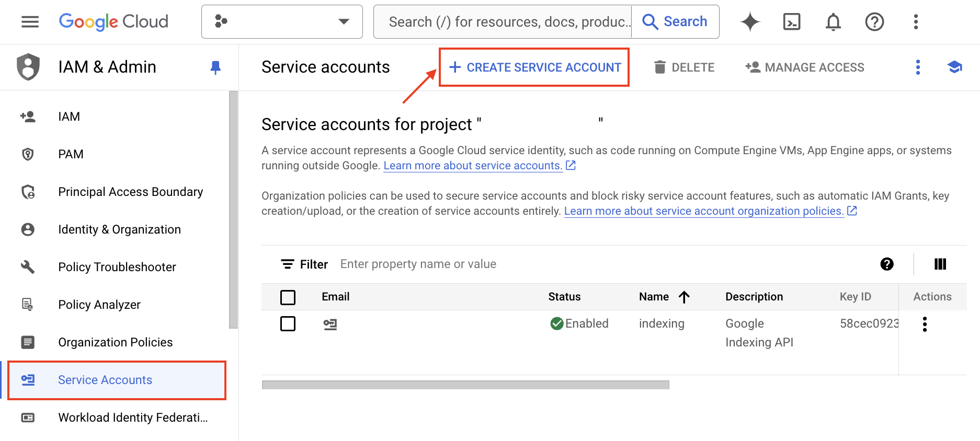Open the project selector dropdown
Screen dimensions: 980x441
(282, 21)
